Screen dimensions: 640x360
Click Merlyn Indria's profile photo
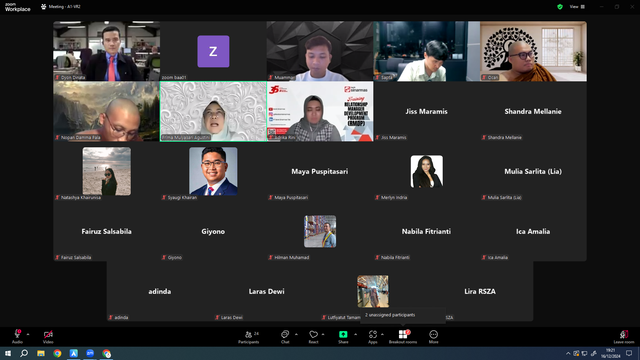tap(427, 171)
